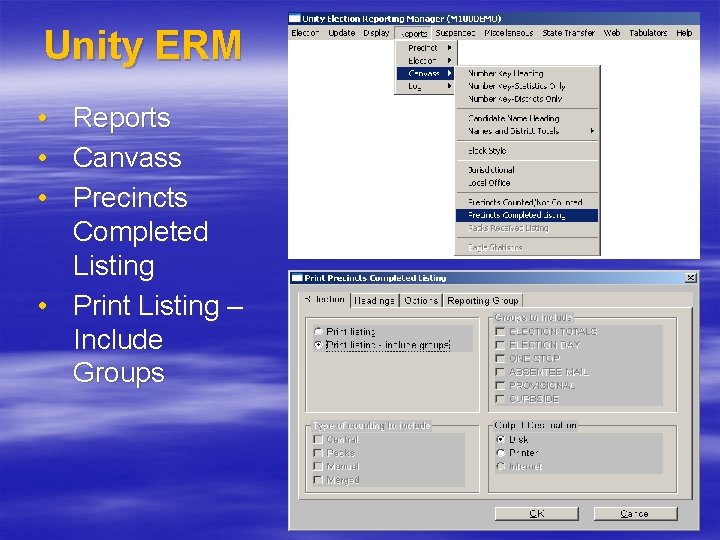
Task: Click the Cancel button
Action: [635, 513]
